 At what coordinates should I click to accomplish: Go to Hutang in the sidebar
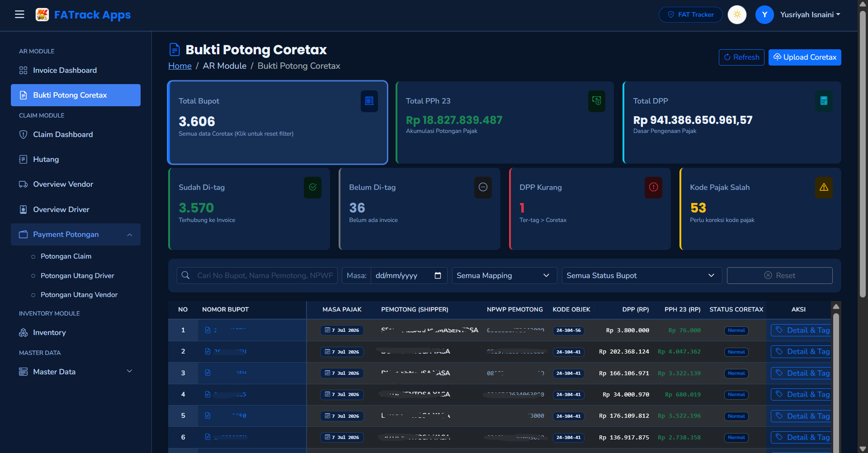tap(75, 159)
